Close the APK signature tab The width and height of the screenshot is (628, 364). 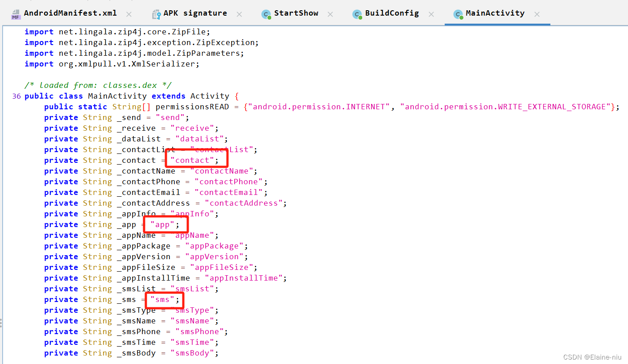239,14
